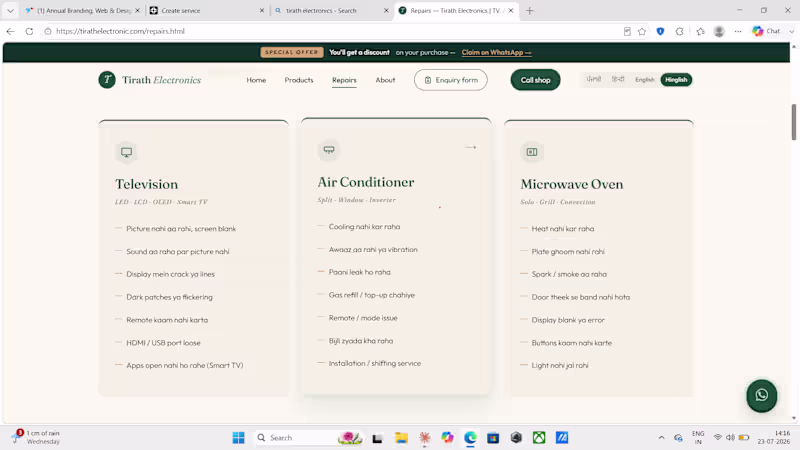
Task: Click the Television card monitor icon
Action: [127, 152]
